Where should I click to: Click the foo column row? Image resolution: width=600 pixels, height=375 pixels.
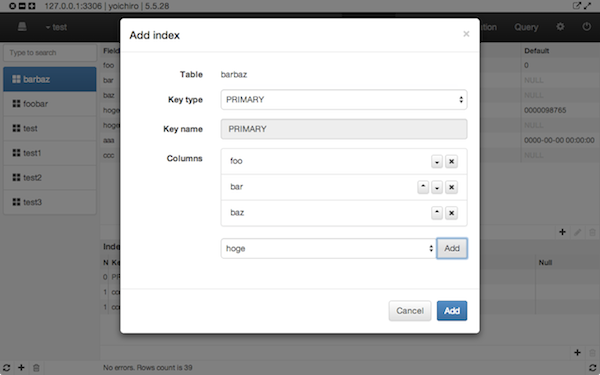344,161
